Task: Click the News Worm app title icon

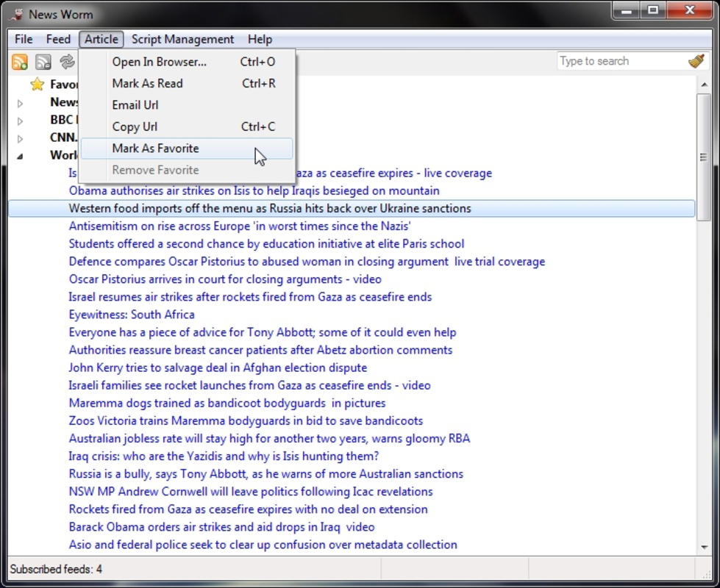Action: [17, 15]
